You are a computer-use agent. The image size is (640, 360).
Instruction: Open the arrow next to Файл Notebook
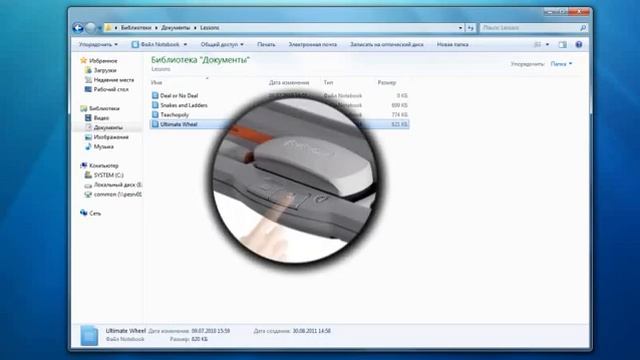pyautogui.click(x=185, y=44)
